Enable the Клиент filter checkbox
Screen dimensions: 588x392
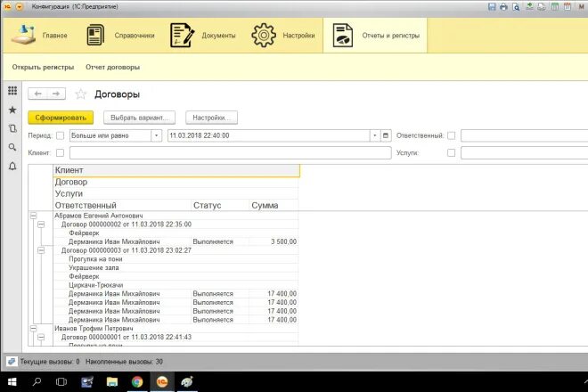(60, 152)
